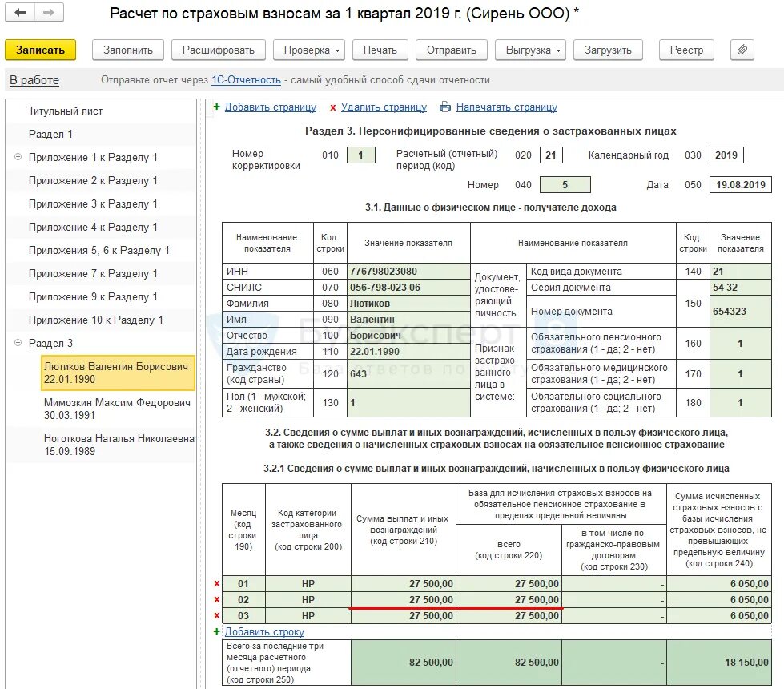
Task: Expand Приложение 1 к Разделу 1
Action: tap(18, 157)
